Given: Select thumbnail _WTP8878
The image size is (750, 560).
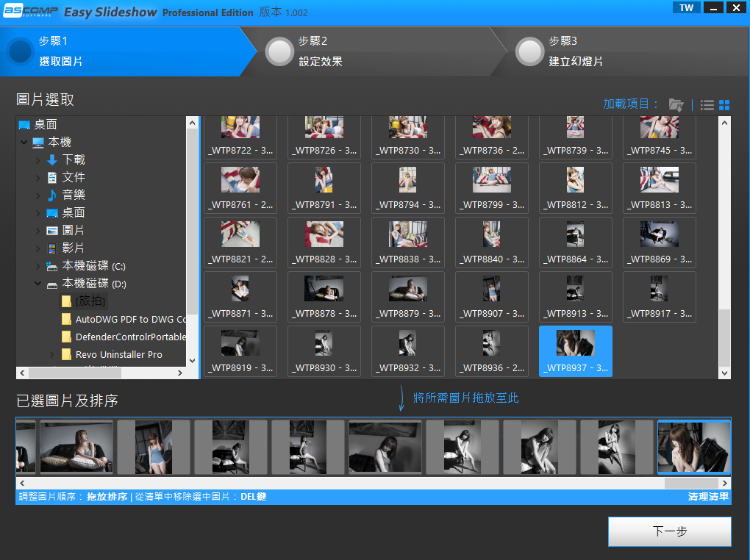Looking at the screenshot, I should click(x=324, y=296).
